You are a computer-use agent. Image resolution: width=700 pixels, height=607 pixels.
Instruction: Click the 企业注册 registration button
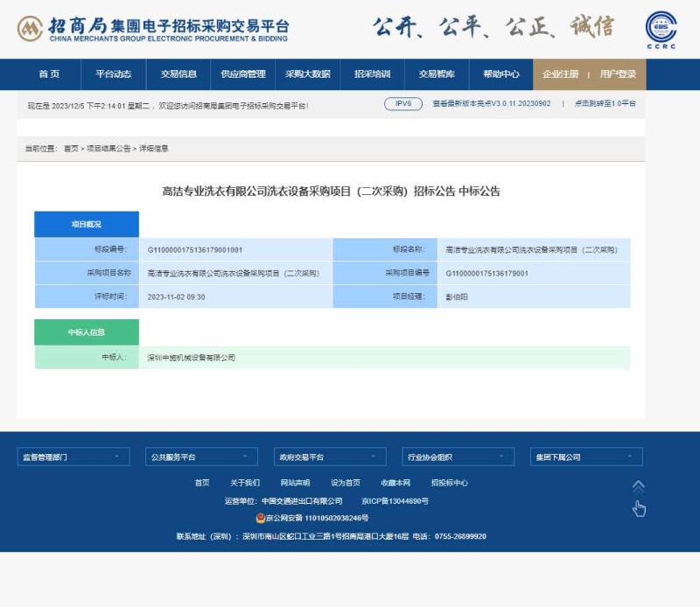[561, 74]
